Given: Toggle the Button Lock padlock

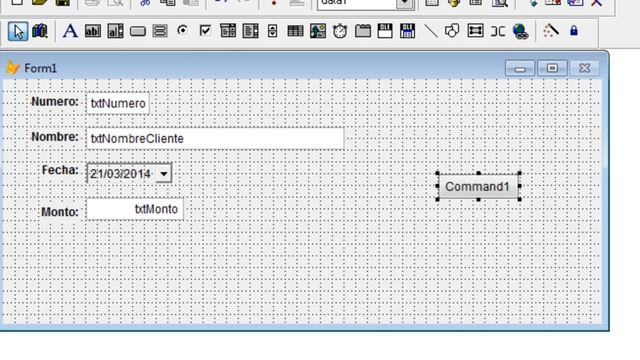Looking at the screenshot, I should (x=573, y=31).
